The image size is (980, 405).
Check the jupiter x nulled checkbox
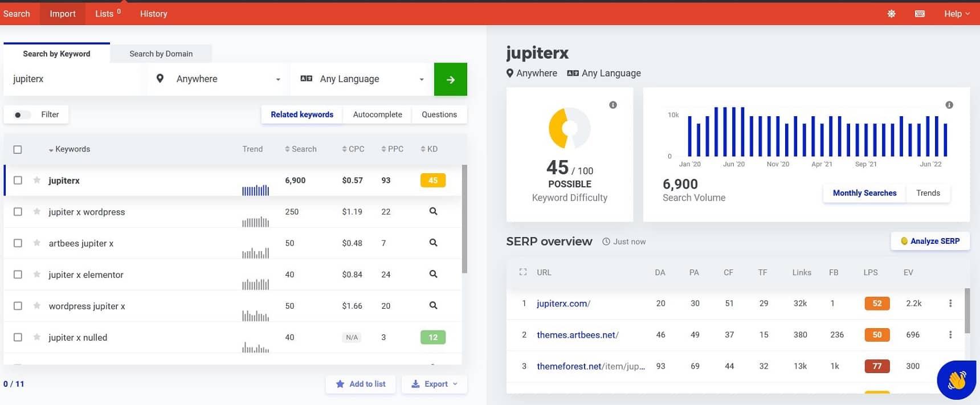click(18, 337)
